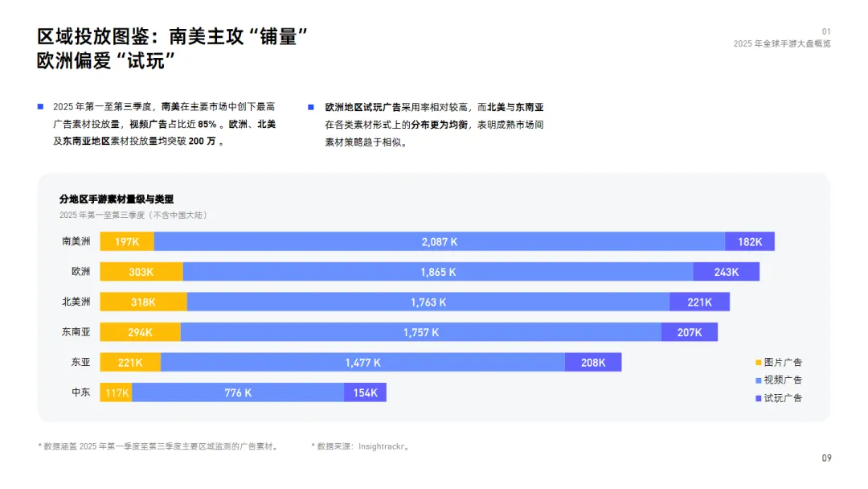Click the bold text 视频广告占比近 85%

[174, 124]
